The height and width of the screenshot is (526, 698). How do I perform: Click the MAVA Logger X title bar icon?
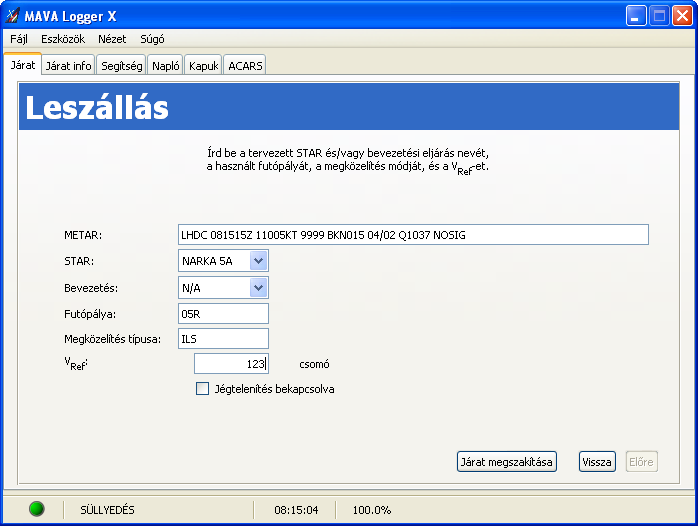[x=12, y=16]
